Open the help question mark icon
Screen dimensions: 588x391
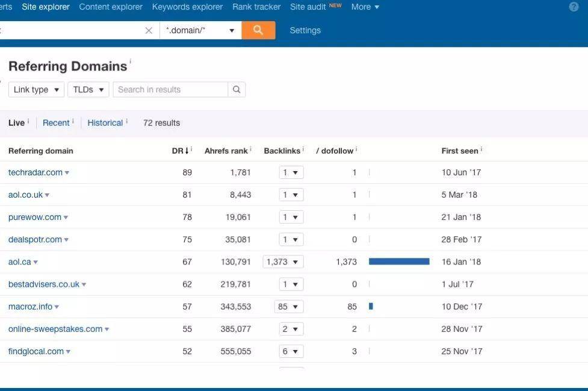pos(574,7)
